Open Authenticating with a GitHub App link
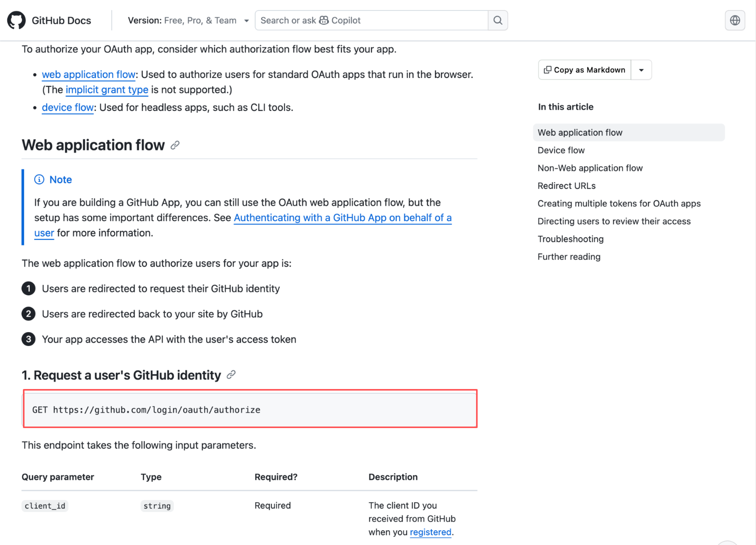Viewport: 756px width, 545px height. 343,217
